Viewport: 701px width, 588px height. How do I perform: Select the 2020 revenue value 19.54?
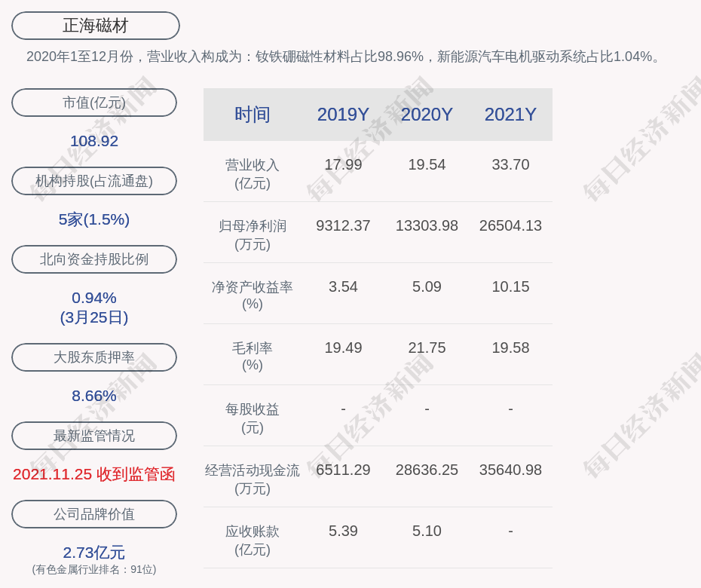click(427, 164)
